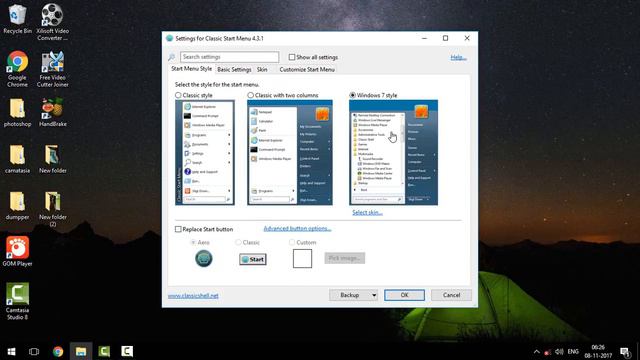The height and width of the screenshot is (360, 640).
Task: Click the Backup button
Action: click(x=350, y=295)
